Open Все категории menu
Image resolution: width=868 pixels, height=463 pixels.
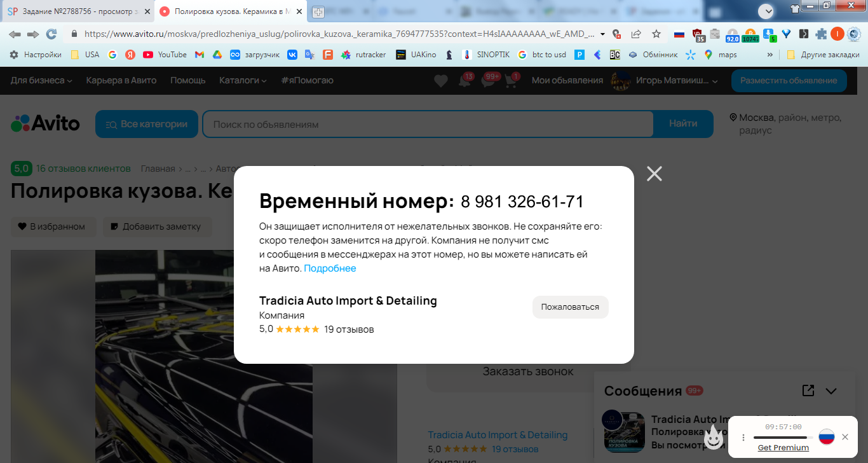pyautogui.click(x=146, y=124)
